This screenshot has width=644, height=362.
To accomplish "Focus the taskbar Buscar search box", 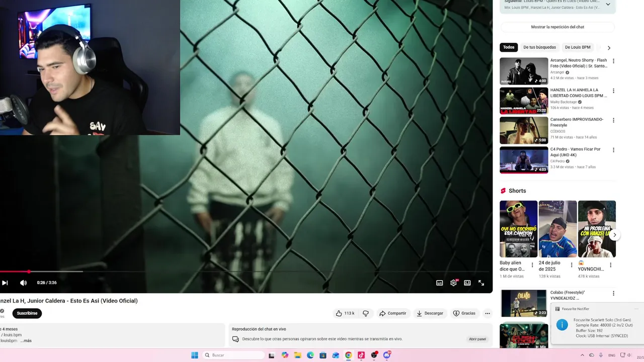I will [x=233, y=355].
